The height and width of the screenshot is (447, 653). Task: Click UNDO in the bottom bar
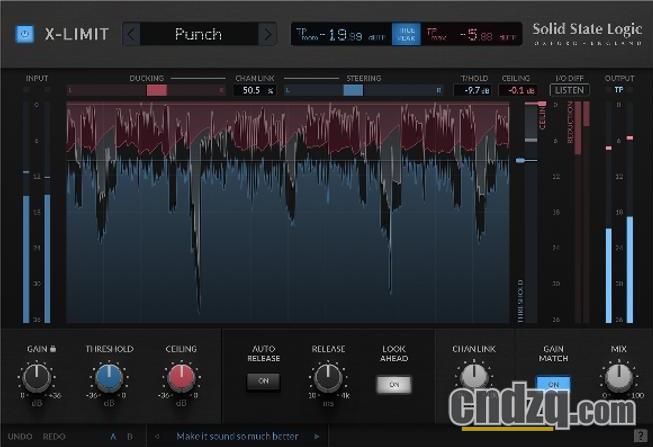(x=20, y=436)
